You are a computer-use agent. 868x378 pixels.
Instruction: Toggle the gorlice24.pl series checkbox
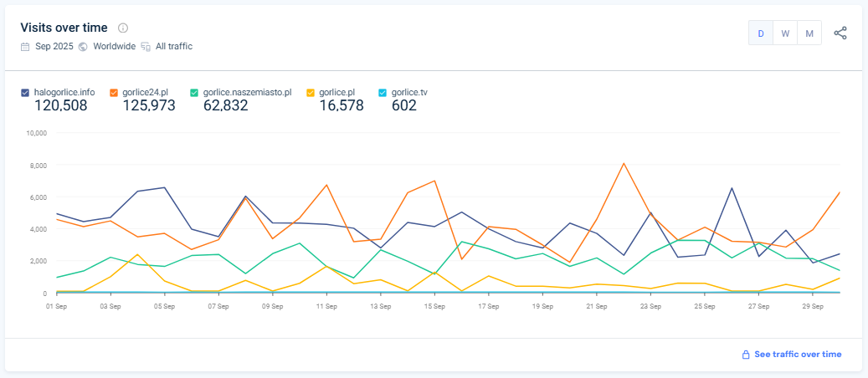coord(114,92)
